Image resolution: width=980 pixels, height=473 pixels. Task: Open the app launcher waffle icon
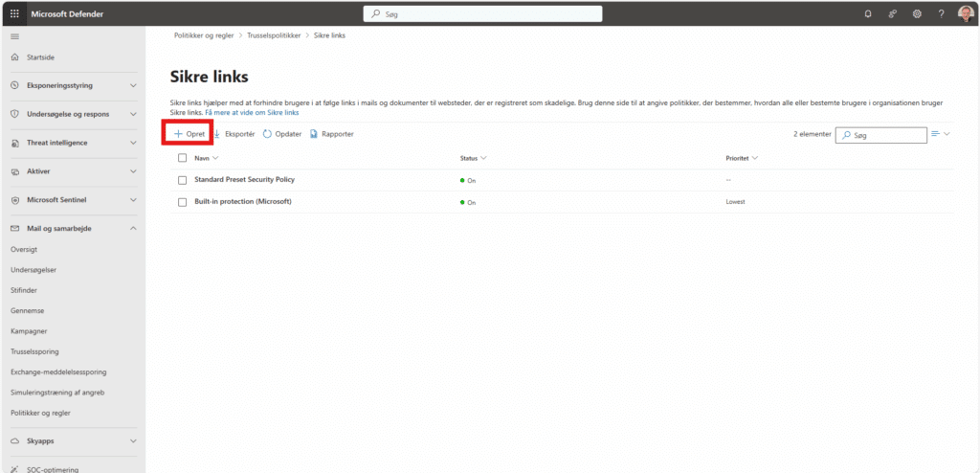point(15,13)
